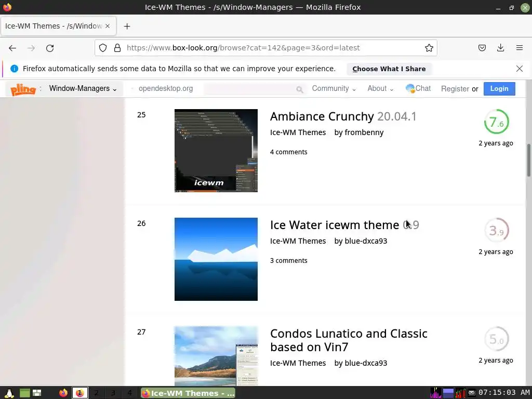
Task: Click Ice-WM Themes category under Ice Water
Action: point(298,241)
